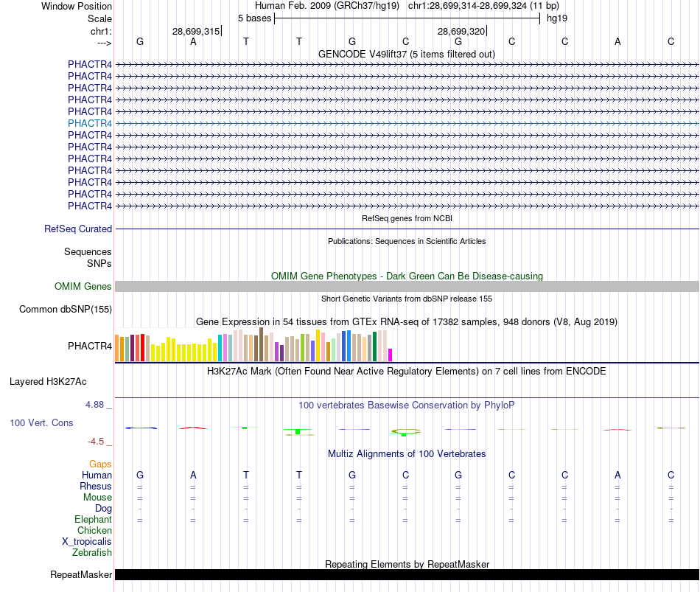The width and height of the screenshot is (700, 592).
Task: Click the 28,699,320 coordinate marker
Action: (x=461, y=31)
